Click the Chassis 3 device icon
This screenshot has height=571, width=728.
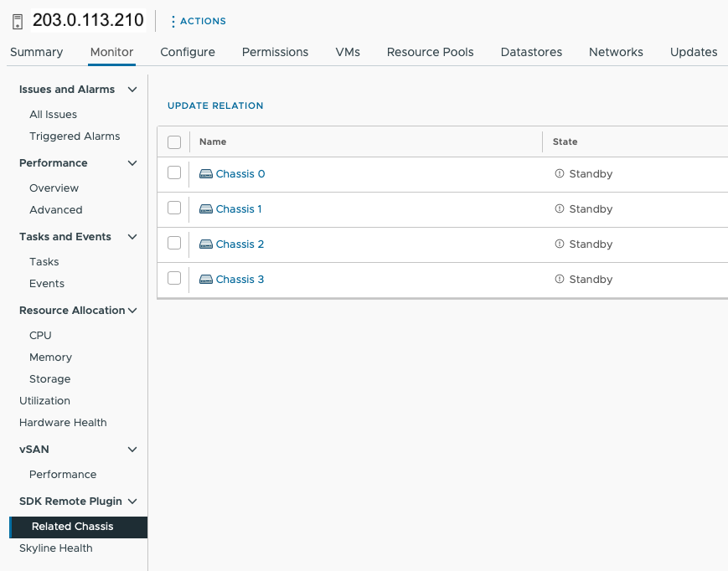pos(206,280)
